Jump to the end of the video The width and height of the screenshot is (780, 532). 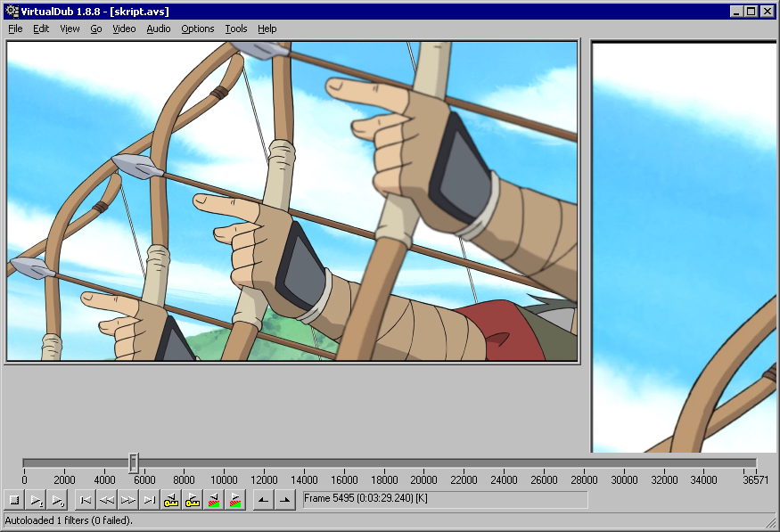149,500
